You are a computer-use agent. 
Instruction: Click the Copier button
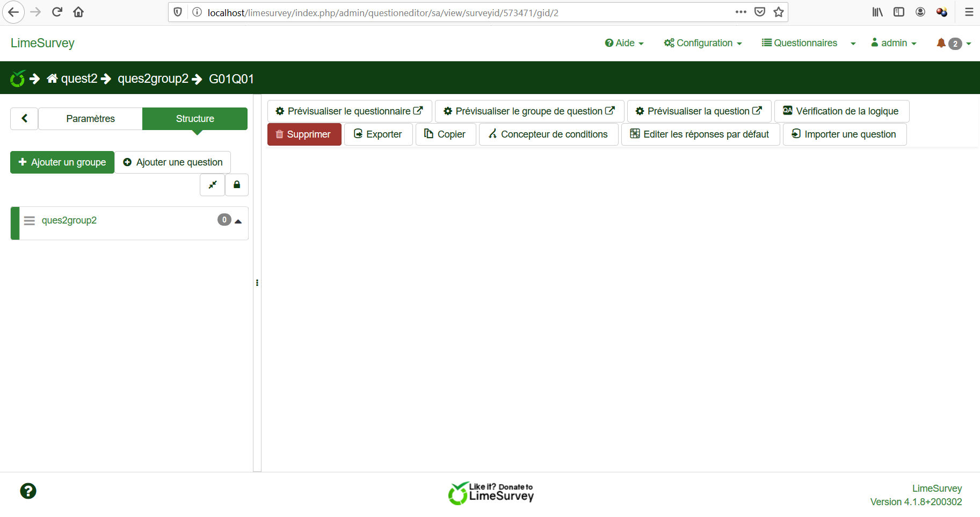pos(446,134)
